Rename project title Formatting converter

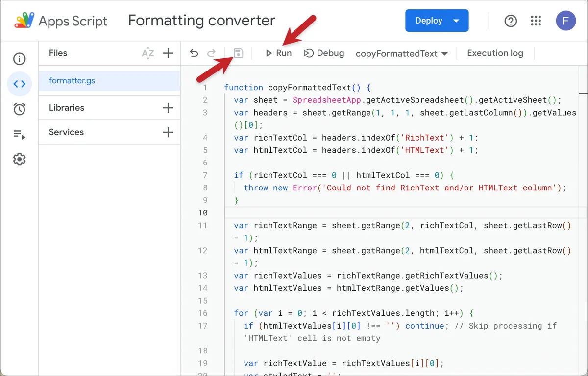[x=201, y=21]
